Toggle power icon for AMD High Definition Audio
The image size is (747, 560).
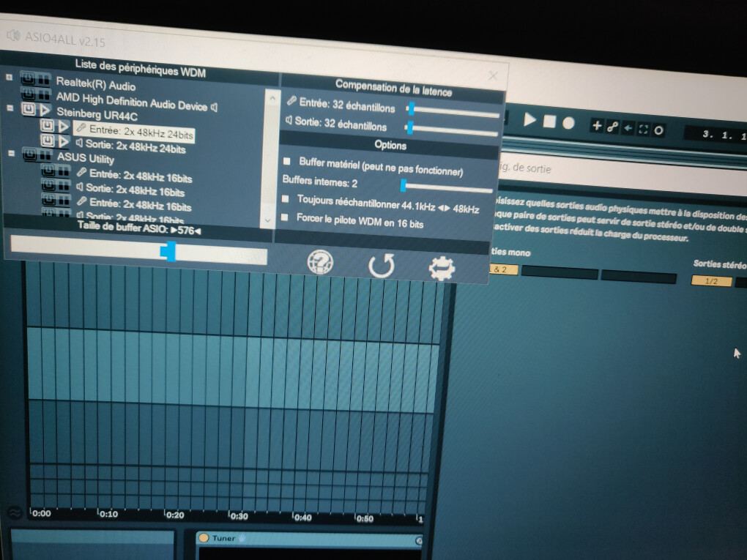coord(28,93)
